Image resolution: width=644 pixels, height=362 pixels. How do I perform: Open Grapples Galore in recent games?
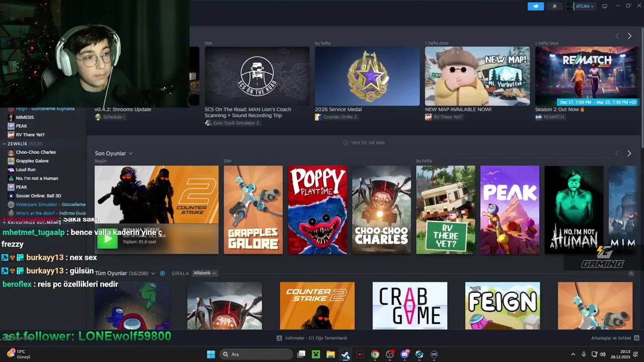[253, 210]
